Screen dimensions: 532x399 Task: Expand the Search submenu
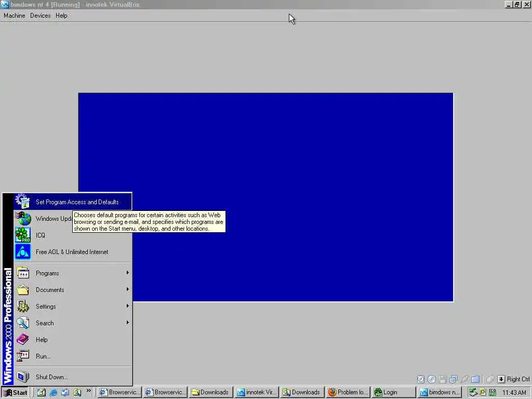73,323
